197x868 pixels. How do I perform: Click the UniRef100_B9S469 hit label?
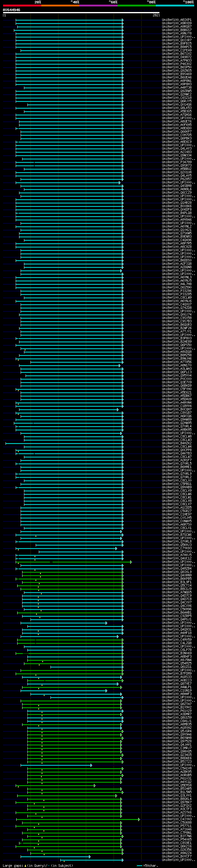click(177, 74)
